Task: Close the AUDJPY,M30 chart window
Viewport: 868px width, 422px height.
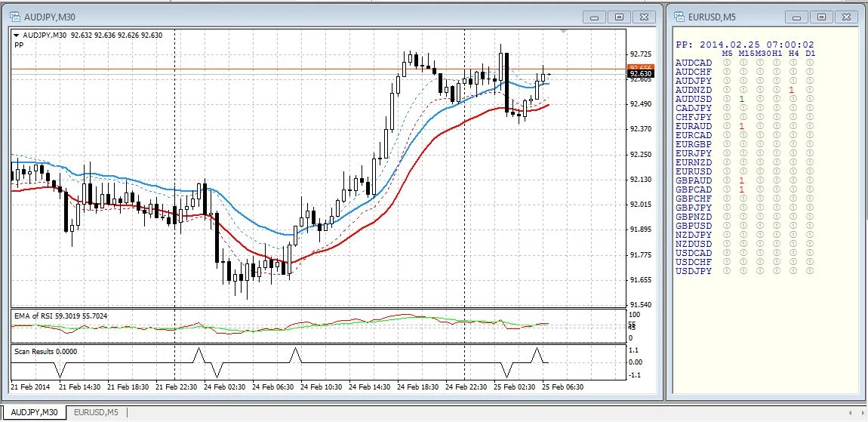Action: (x=642, y=17)
